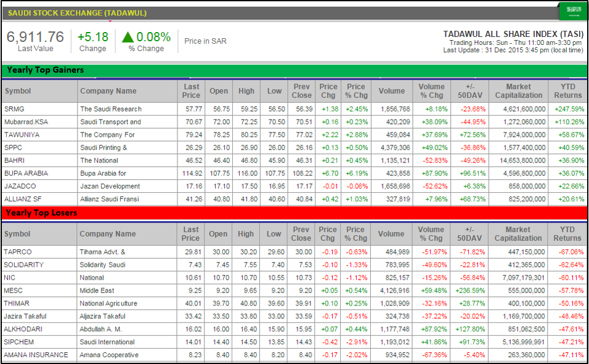Select the SIPCHEM symbol
The image size is (589, 364).
(x=18, y=342)
